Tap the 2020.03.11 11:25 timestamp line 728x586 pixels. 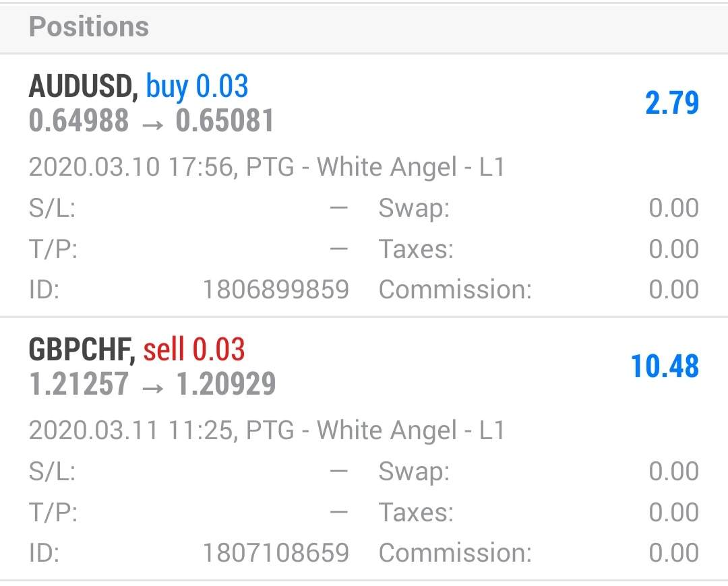tap(266, 430)
